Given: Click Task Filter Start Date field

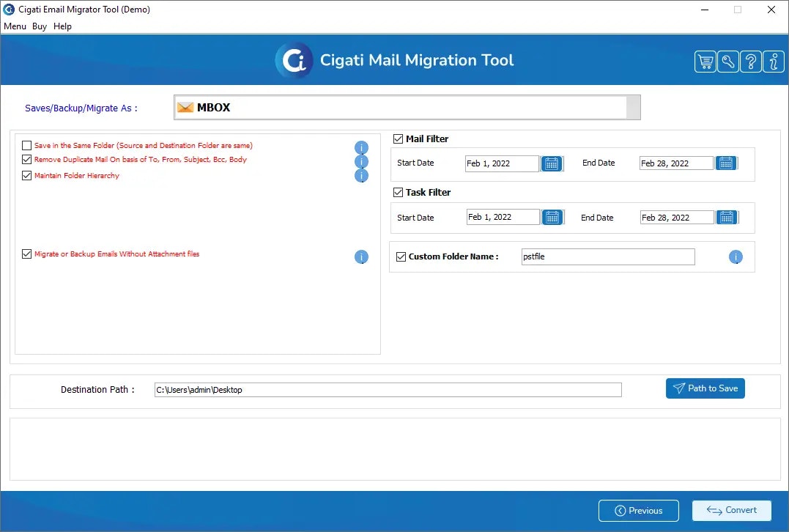Looking at the screenshot, I should 503,217.
